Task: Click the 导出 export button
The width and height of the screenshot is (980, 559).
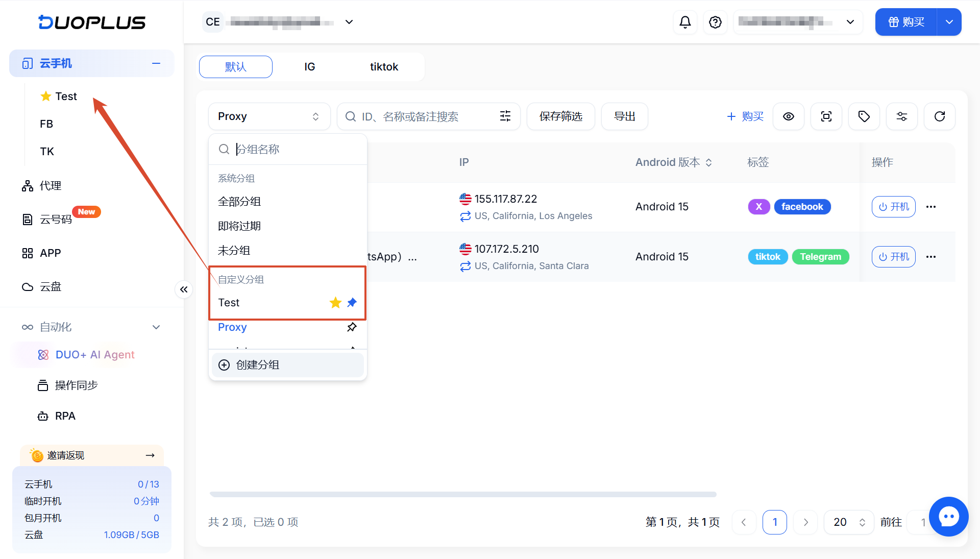Action: click(624, 116)
